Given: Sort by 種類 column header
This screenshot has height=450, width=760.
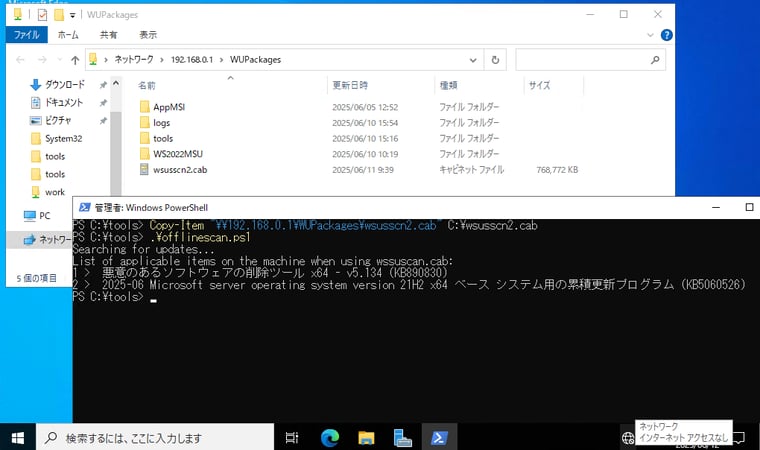Looking at the screenshot, I should coord(448,85).
